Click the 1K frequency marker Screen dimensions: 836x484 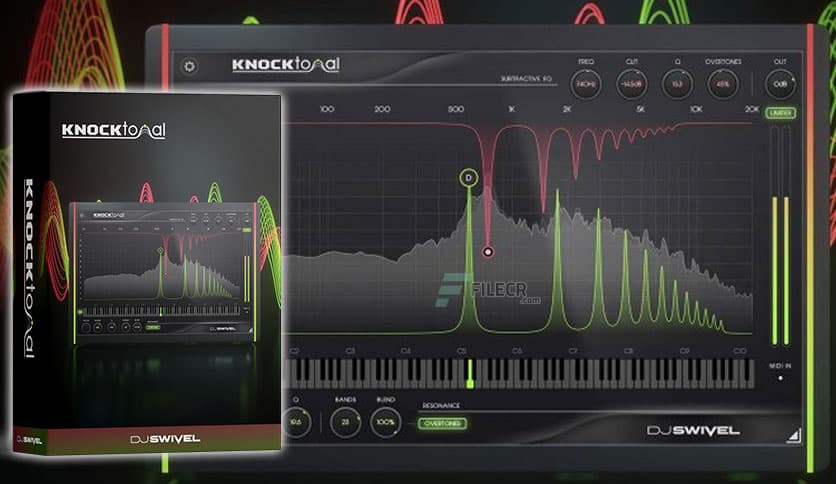pyautogui.click(x=512, y=109)
